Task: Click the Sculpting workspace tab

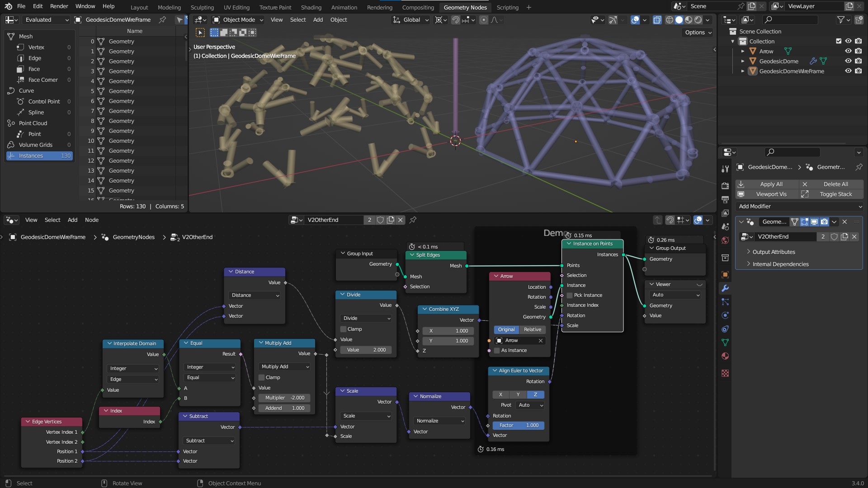Action: tap(202, 7)
